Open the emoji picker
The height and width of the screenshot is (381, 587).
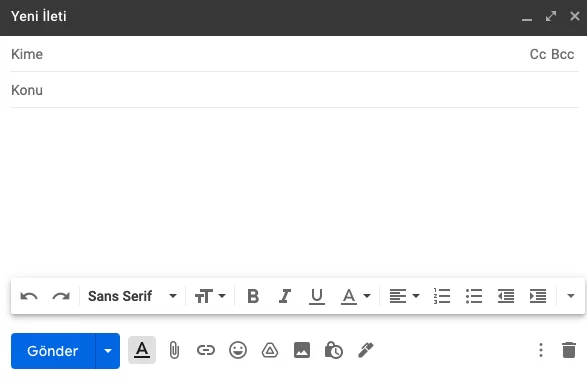point(238,350)
